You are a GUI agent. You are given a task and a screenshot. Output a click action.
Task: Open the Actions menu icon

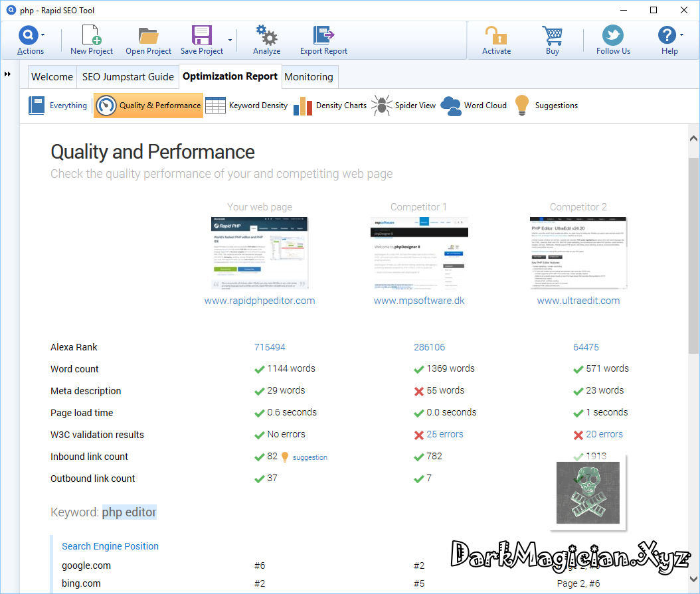coord(28,35)
